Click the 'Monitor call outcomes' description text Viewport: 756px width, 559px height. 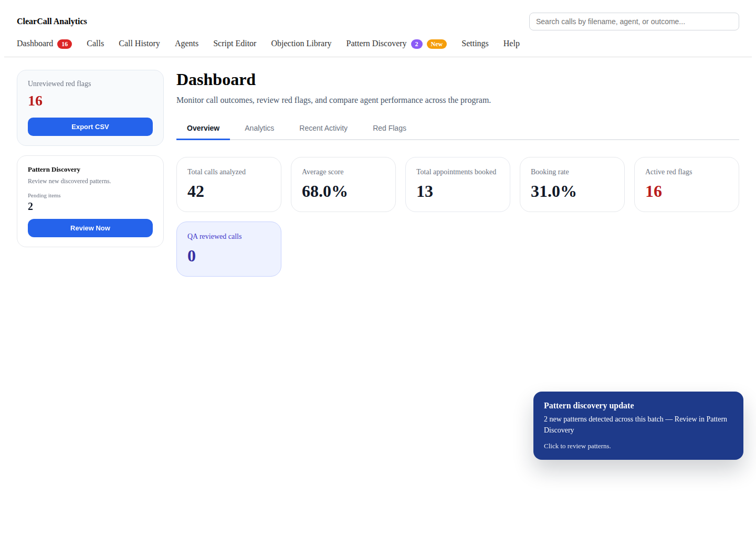click(x=333, y=100)
